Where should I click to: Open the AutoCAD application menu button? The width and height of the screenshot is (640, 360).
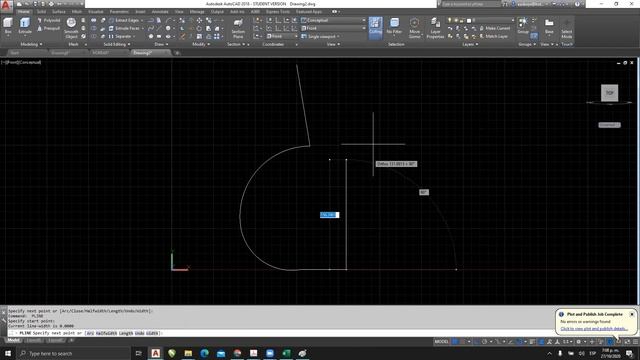coord(6,5)
